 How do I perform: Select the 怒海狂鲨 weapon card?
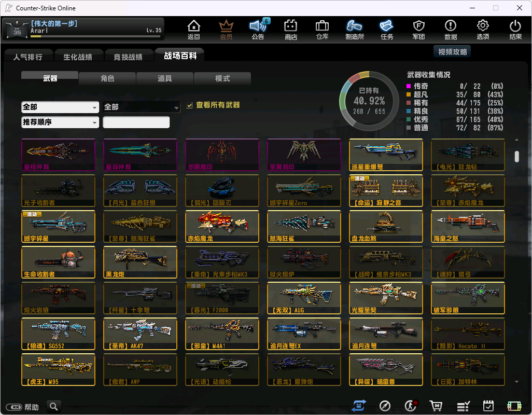304,226
